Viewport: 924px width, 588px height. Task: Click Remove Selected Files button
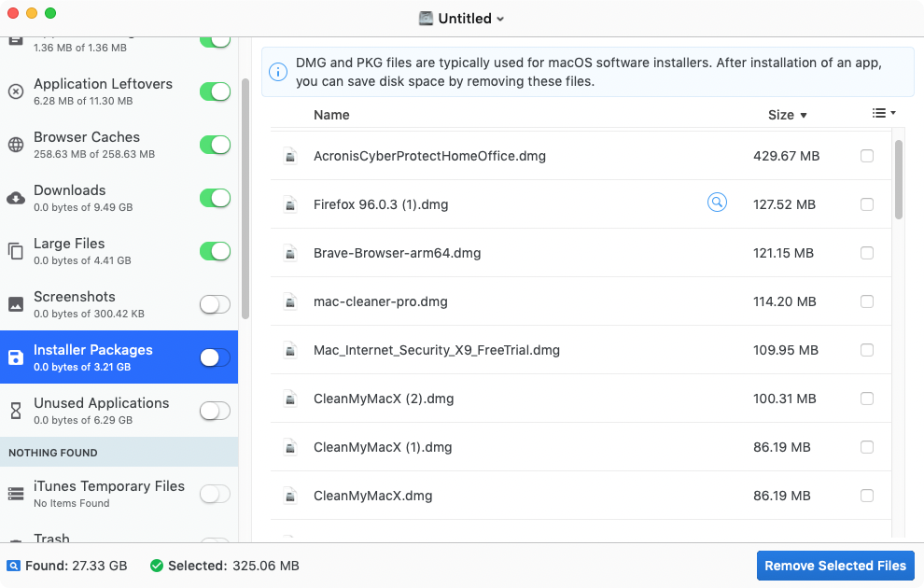(835, 567)
